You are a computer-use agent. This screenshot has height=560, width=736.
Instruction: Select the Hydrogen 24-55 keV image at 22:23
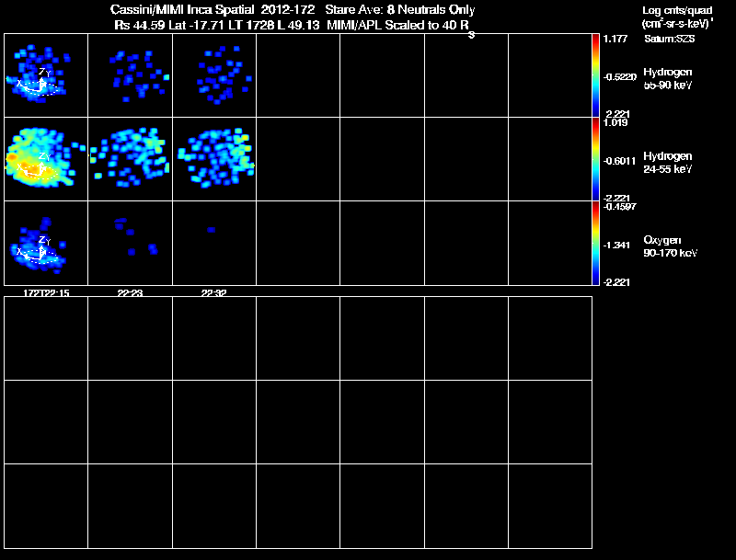tap(130, 159)
